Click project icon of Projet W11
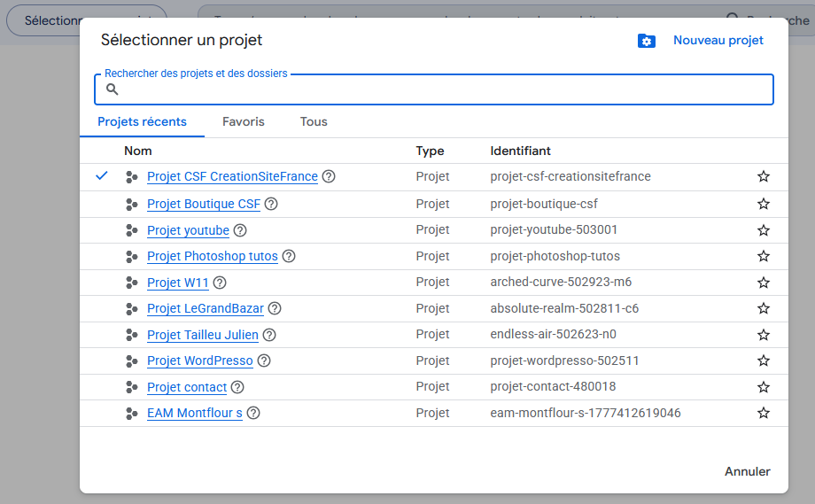This screenshot has width=815, height=504. click(x=131, y=283)
